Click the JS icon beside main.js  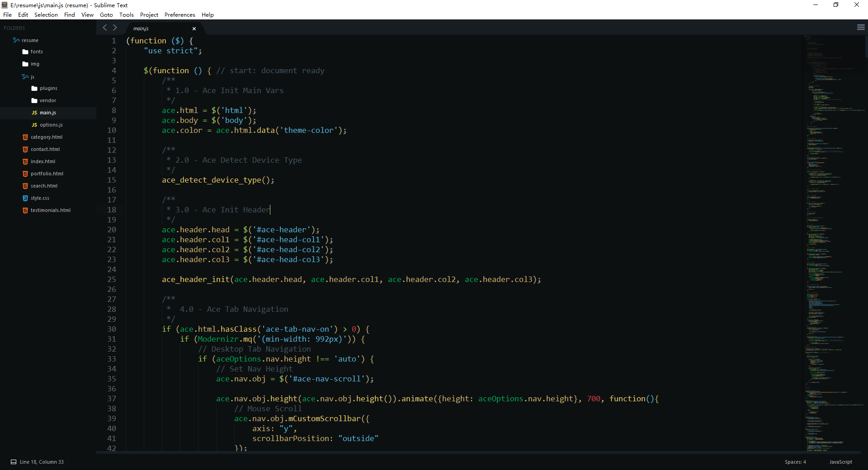[34, 113]
